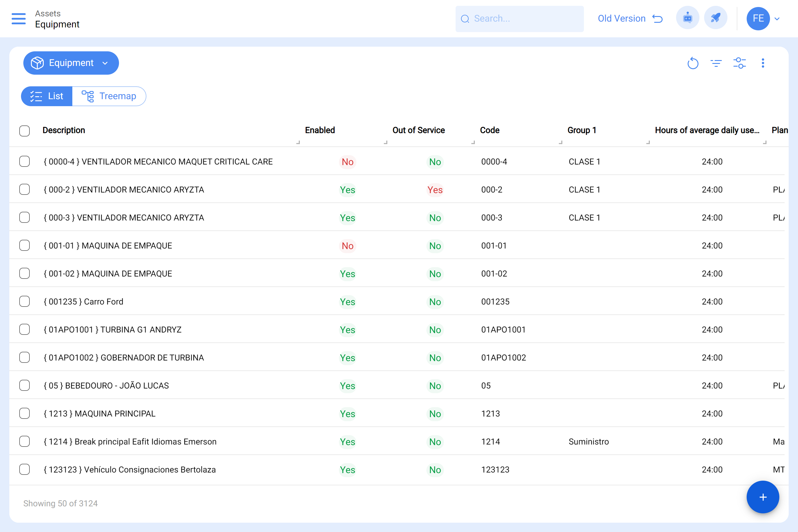Open the hamburger navigation menu
This screenshot has width=798, height=532.
(19, 19)
